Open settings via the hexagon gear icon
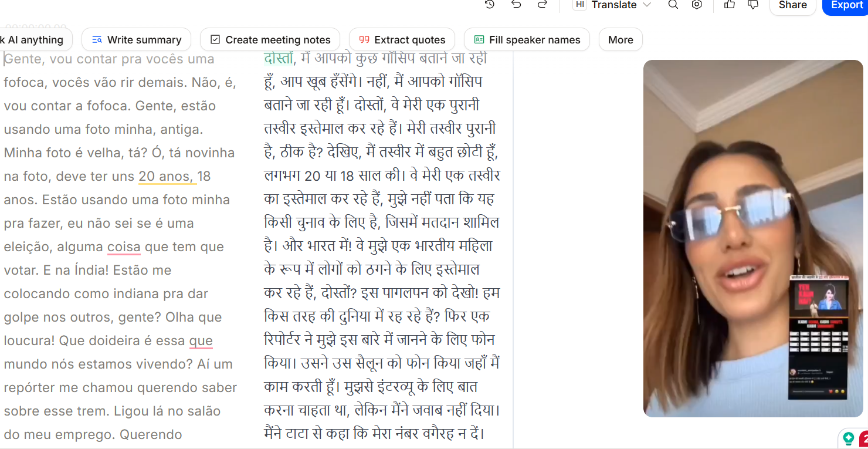The image size is (868, 449). click(697, 5)
